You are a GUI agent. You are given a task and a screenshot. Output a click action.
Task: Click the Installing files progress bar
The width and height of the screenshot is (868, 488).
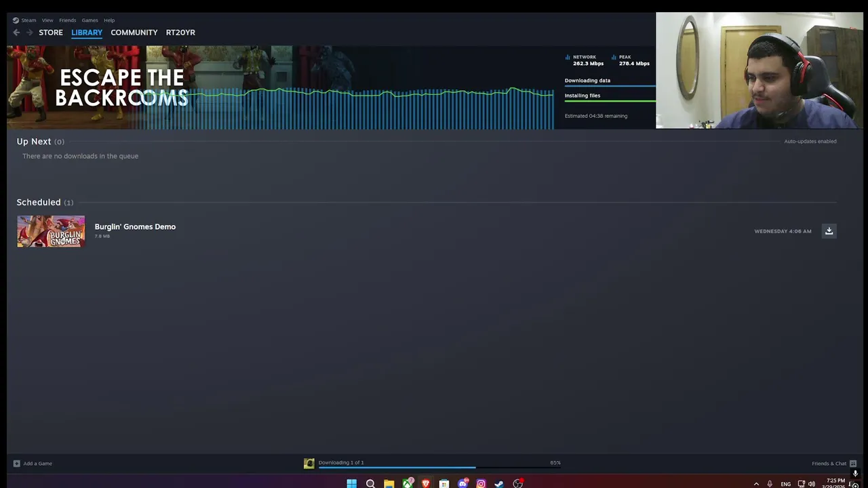click(610, 101)
